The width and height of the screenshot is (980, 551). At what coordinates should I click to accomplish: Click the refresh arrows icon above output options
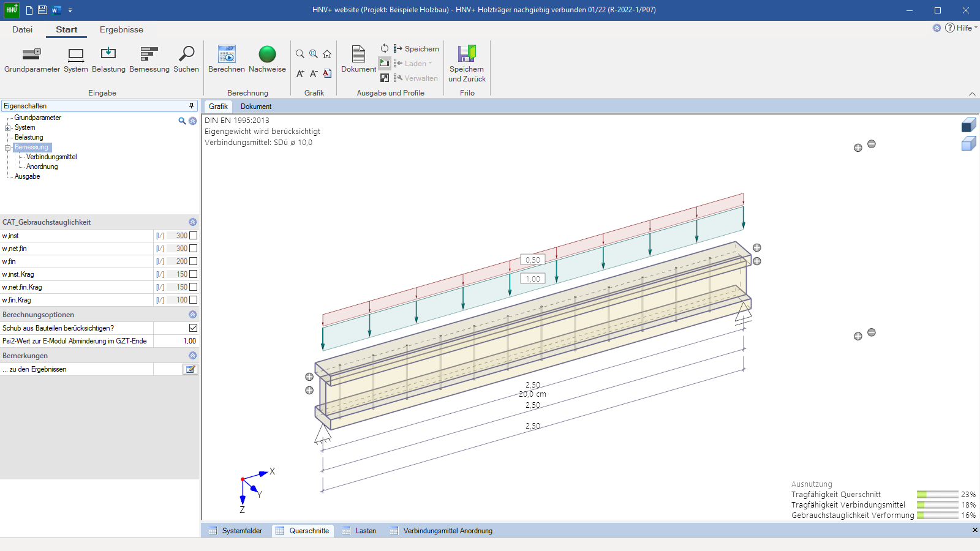click(385, 48)
